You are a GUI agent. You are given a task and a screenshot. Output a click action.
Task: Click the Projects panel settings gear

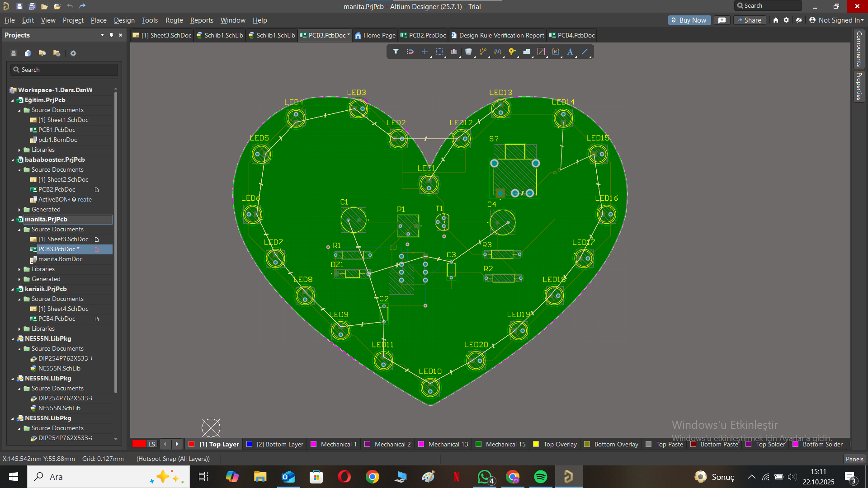coord(73,53)
